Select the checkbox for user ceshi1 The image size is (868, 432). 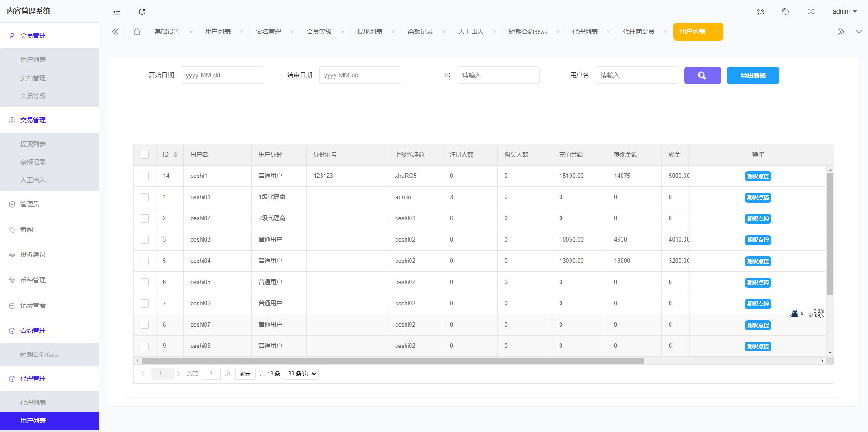click(x=145, y=176)
